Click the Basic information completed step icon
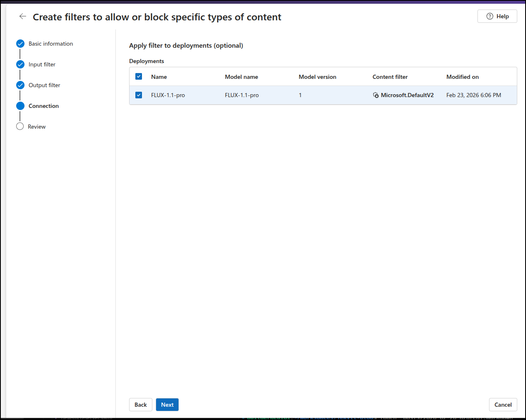The height and width of the screenshot is (420, 526). click(20, 44)
